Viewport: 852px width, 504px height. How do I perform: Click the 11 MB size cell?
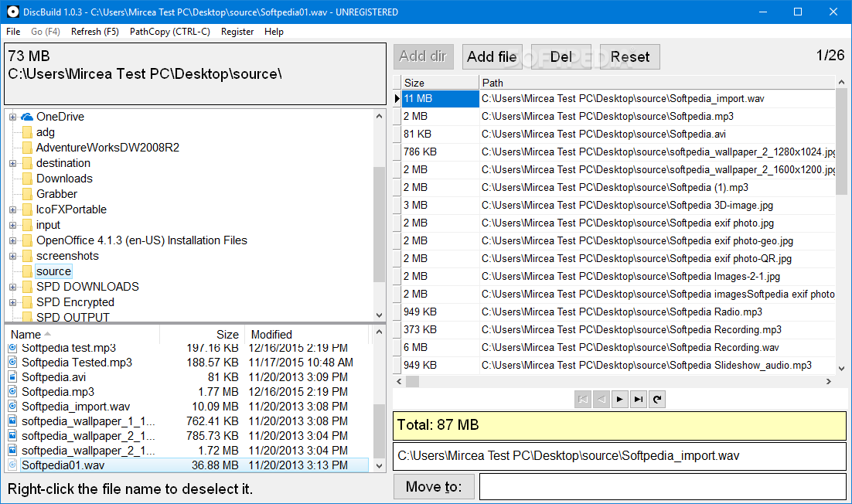point(441,98)
